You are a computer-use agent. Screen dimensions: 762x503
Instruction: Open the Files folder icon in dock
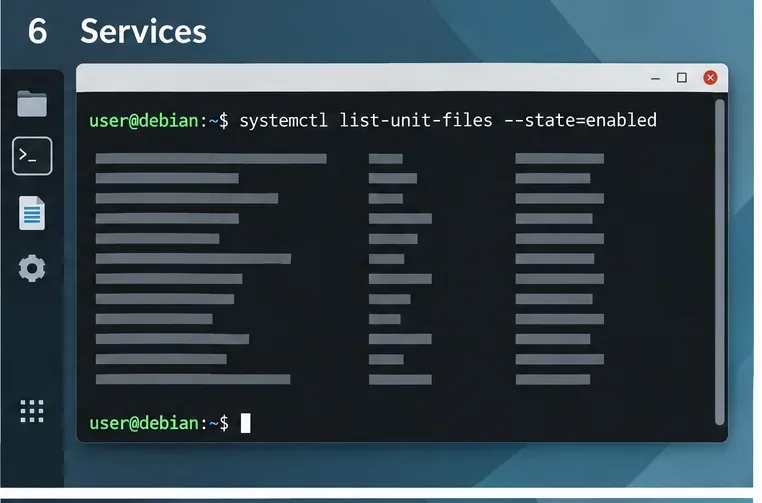32,104
